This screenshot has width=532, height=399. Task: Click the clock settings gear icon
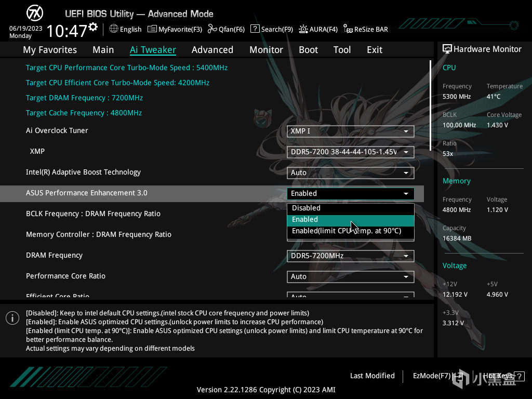tap(93, 26)
